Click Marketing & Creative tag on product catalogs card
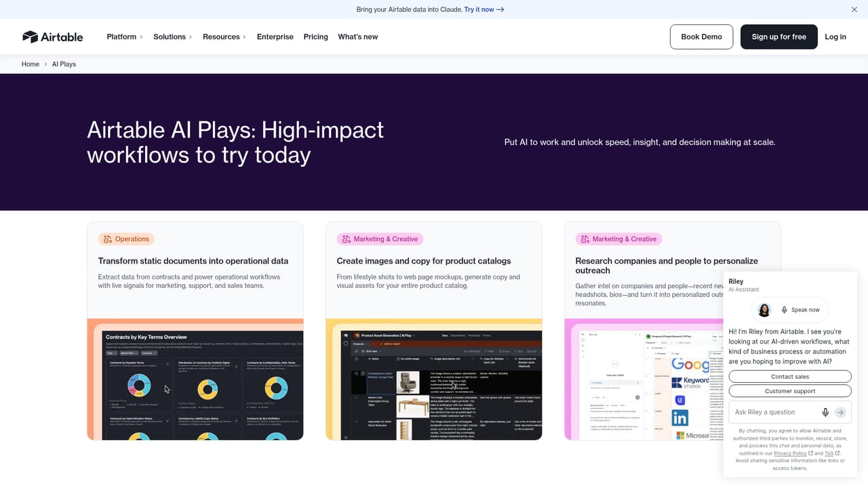 click(x=380, y=239)
